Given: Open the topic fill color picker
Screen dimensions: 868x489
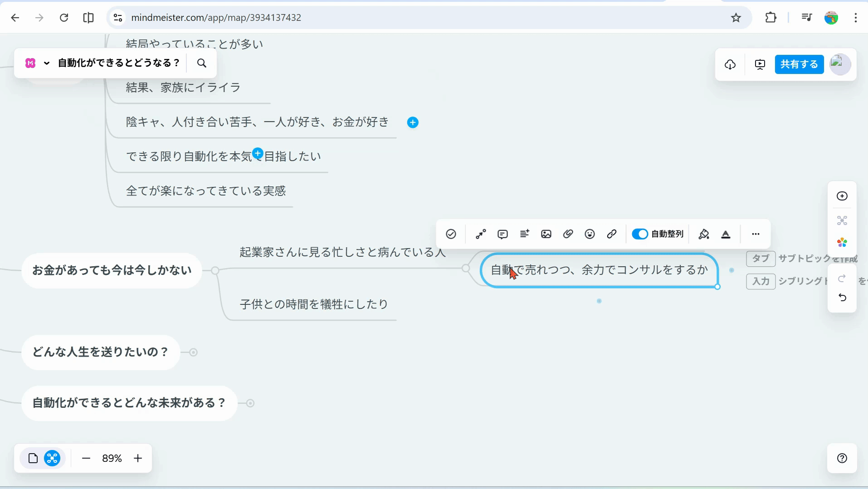Looking at the screenshot, I should 704,234.
